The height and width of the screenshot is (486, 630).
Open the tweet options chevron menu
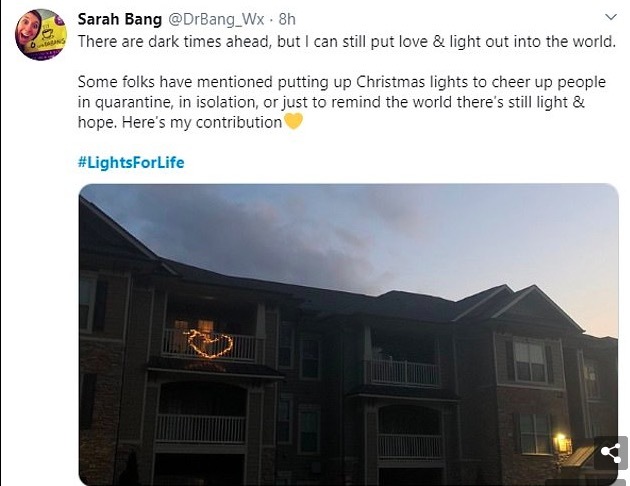(610, 18)
